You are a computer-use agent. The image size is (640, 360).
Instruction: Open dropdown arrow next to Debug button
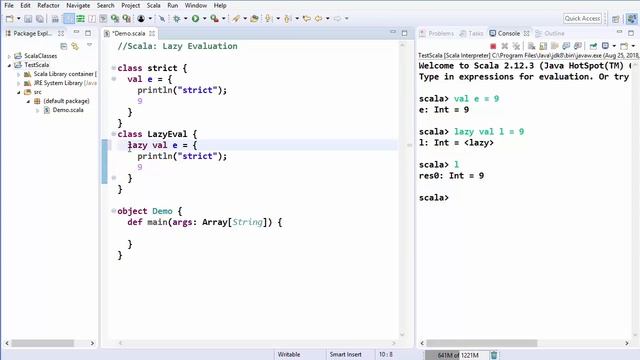[x=186, y=19]
